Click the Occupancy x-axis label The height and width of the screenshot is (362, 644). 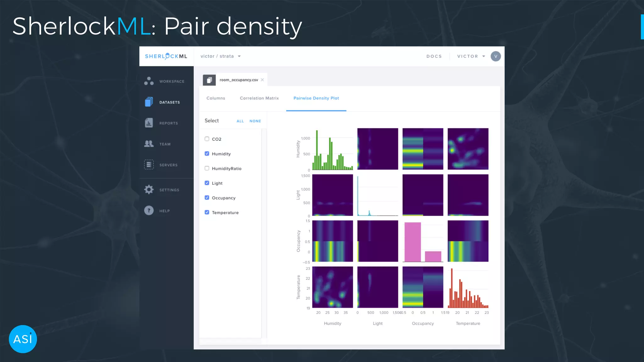423,323
